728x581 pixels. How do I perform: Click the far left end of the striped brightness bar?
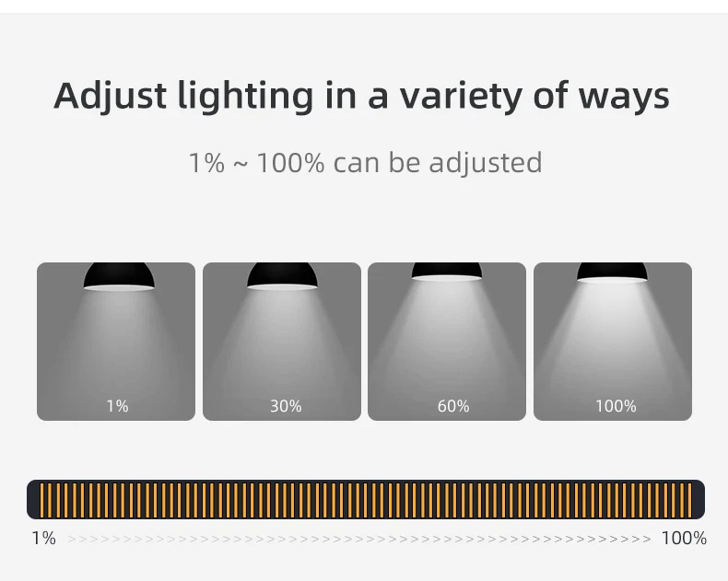(x=35, y=498)
